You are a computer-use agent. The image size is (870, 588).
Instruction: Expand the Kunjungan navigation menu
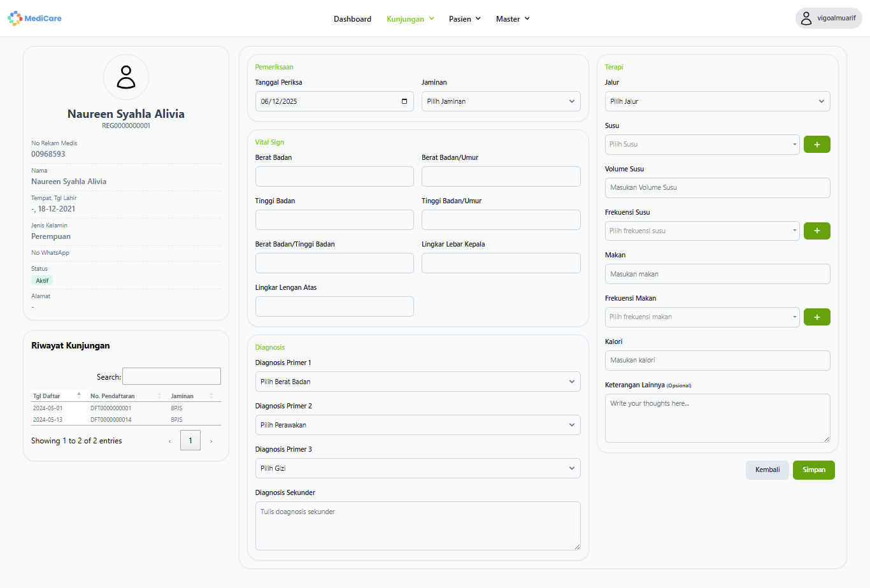410,19
